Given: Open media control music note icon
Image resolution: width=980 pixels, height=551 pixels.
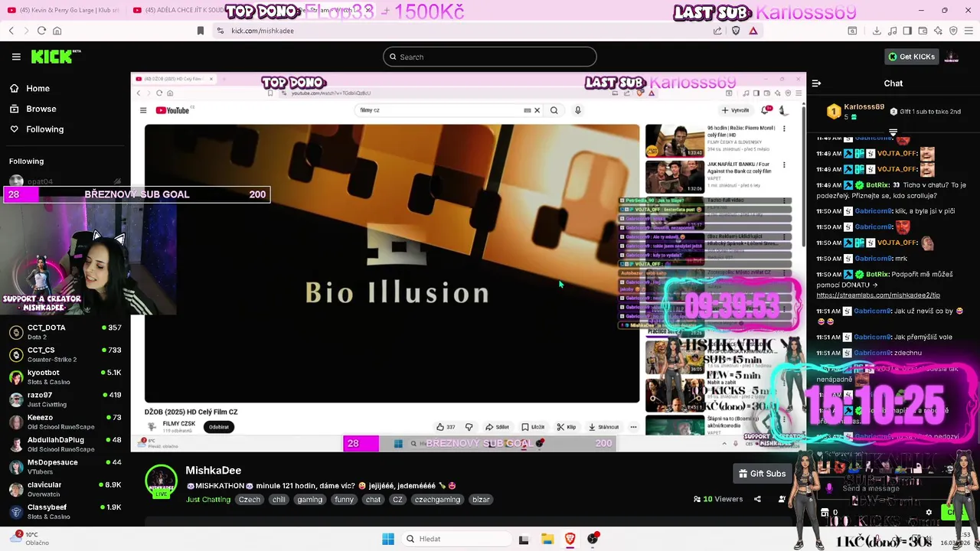Looking at the screenshot, I should tap(892, 31).
